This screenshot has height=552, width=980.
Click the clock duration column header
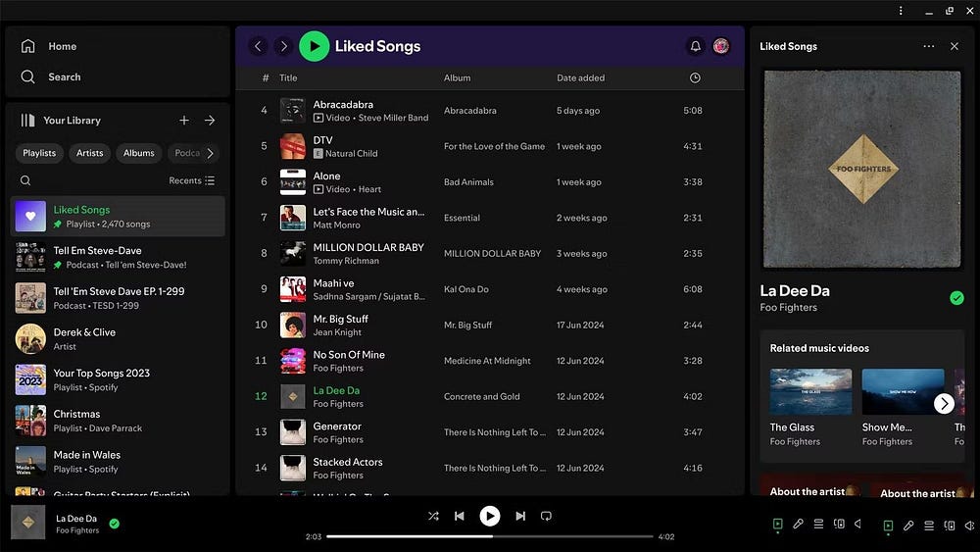click(x=695, y=77)
